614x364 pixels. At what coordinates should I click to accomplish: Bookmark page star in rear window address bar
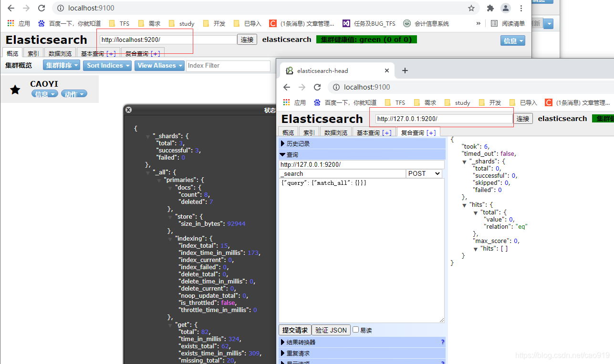click(471, 8)
